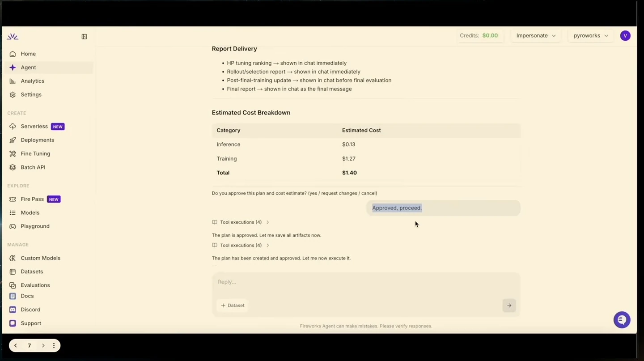Expand the second Tool executions (4) row
The width and height of the screenshot is (644, 361).
coord(241,246)
